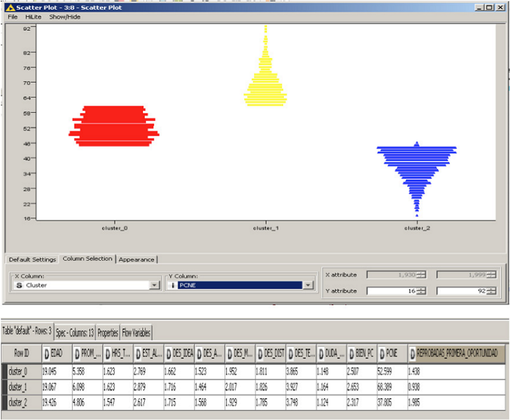Open the File menu
The height and width of the screenshot is (420, 510).
pos(13,17)
